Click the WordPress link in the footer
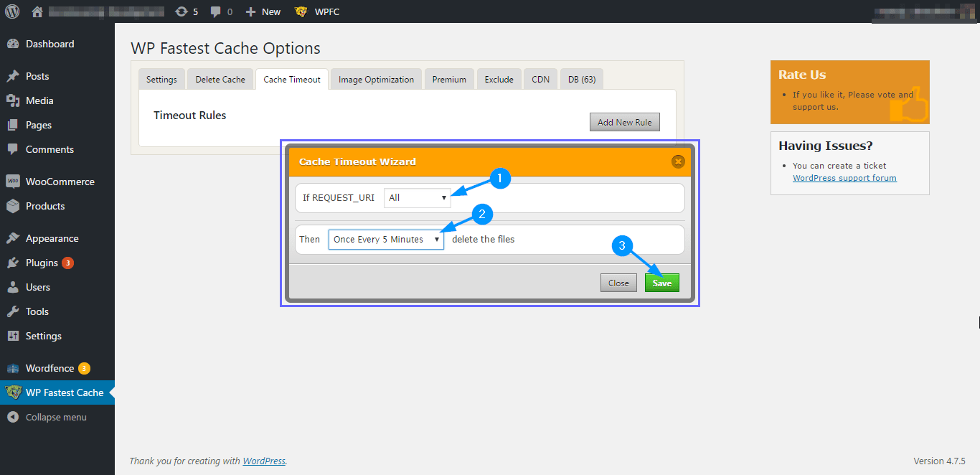 [x=264, y=461]
